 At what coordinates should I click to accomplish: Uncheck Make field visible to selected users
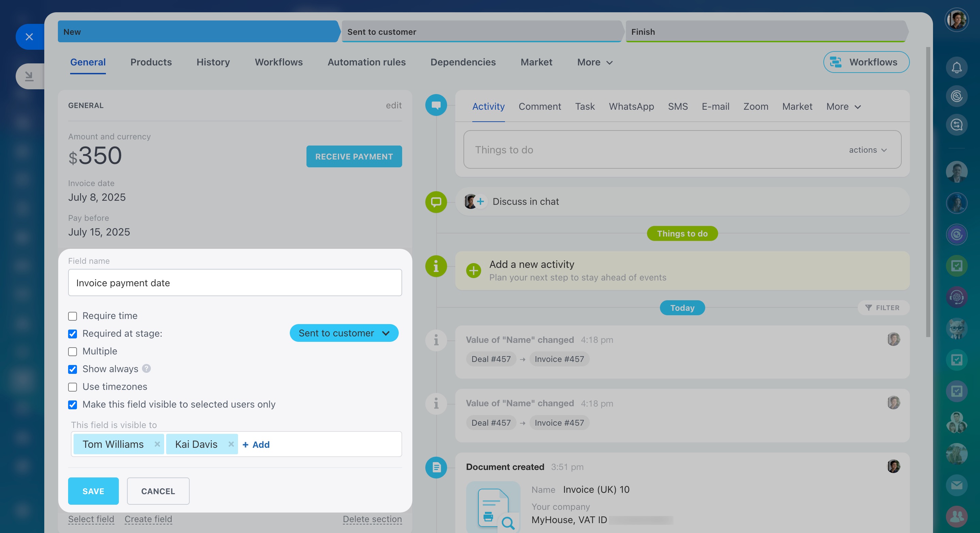click(72, 404)
